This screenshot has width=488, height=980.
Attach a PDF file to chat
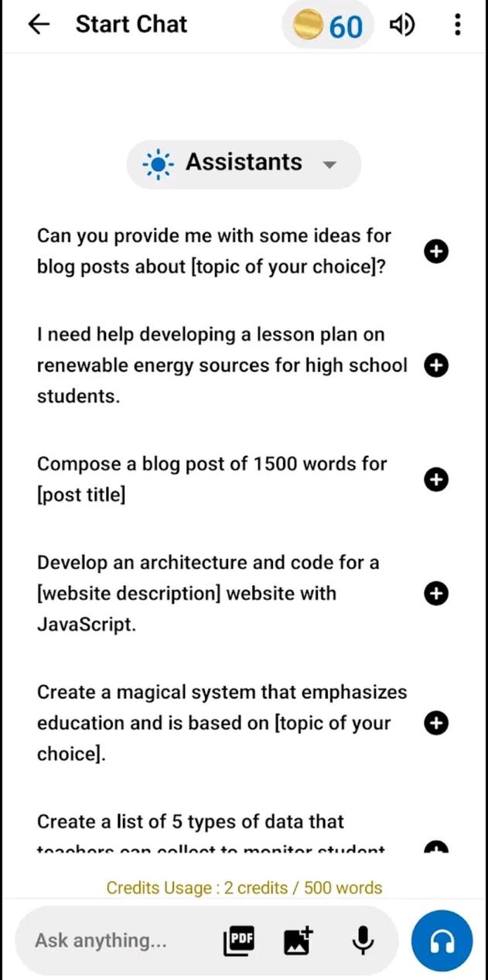[239, 941]
